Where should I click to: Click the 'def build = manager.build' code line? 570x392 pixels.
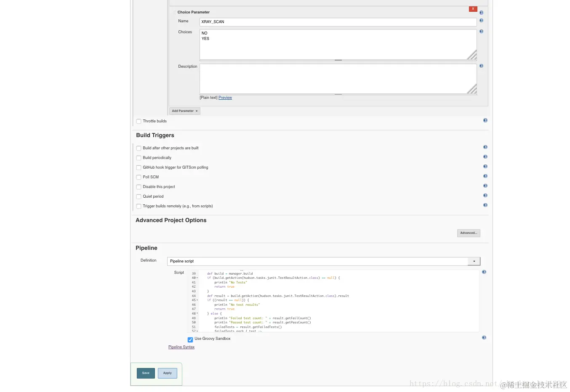point(230,274)
